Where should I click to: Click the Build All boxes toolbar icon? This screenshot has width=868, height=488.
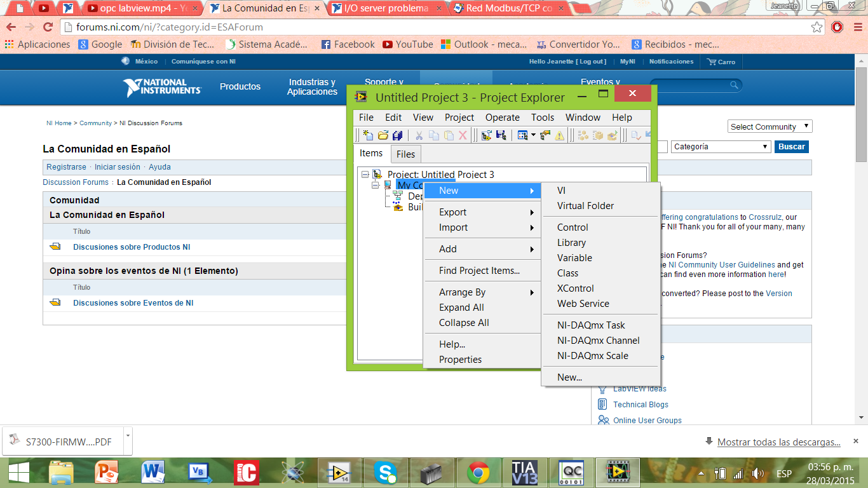[583, 135]
